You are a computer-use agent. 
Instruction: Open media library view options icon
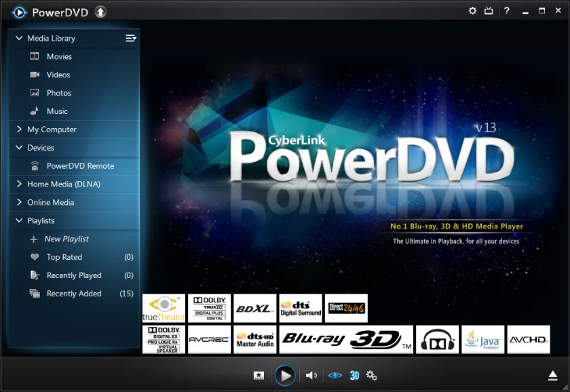pos(131,38)
